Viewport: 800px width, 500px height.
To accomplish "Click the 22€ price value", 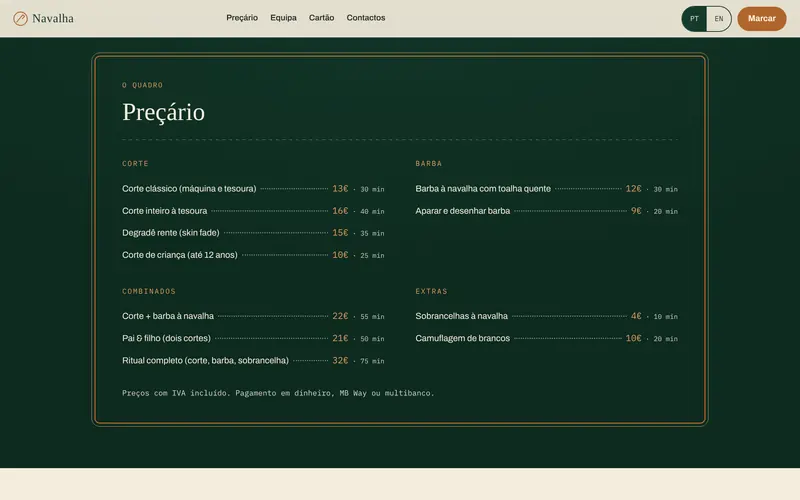I will pos(340,316).
